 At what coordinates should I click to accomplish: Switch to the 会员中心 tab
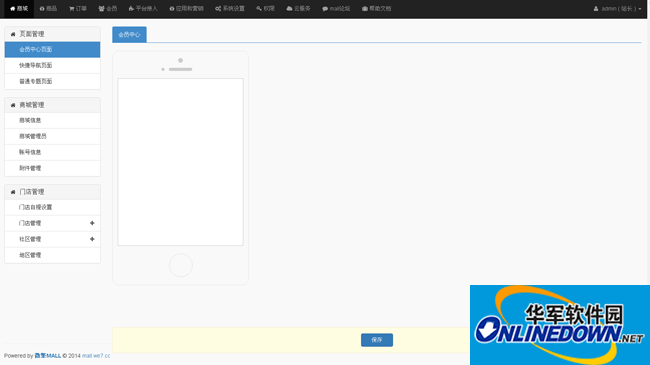pyautogui.click(x=129, y=34)
